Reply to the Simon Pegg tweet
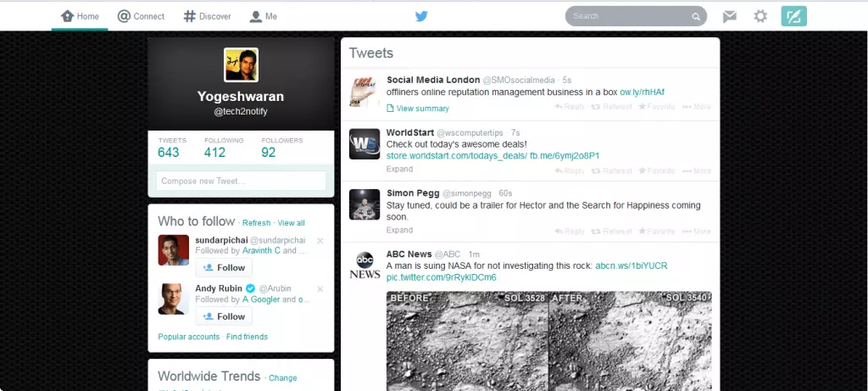The image size is (868, 391). tap(570, 232)
